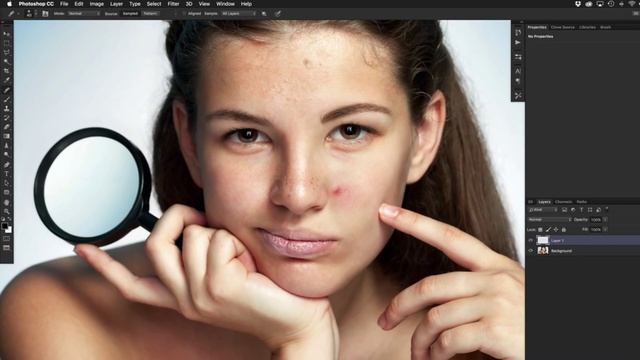Open the Window menu
The height and width of the screenshot is (360, 640).
(x=225, y=4)
